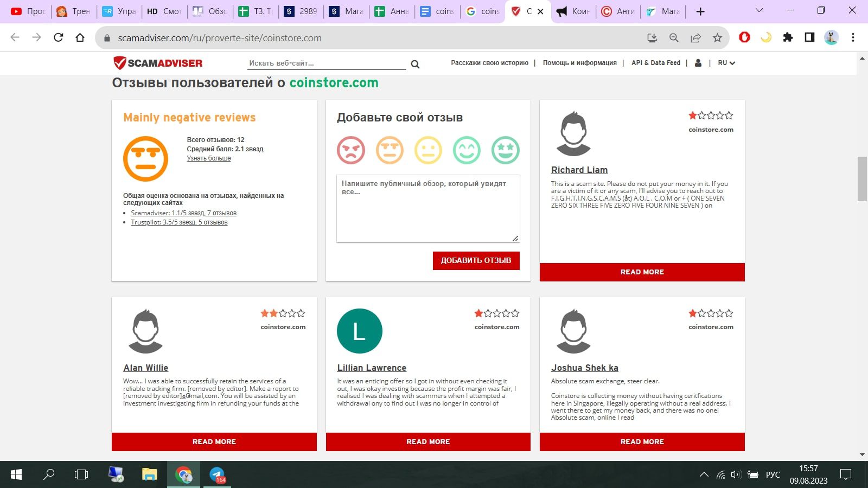868x488 pixels.
Task: Expand the RU language dropdown
Action: point(726,63)
